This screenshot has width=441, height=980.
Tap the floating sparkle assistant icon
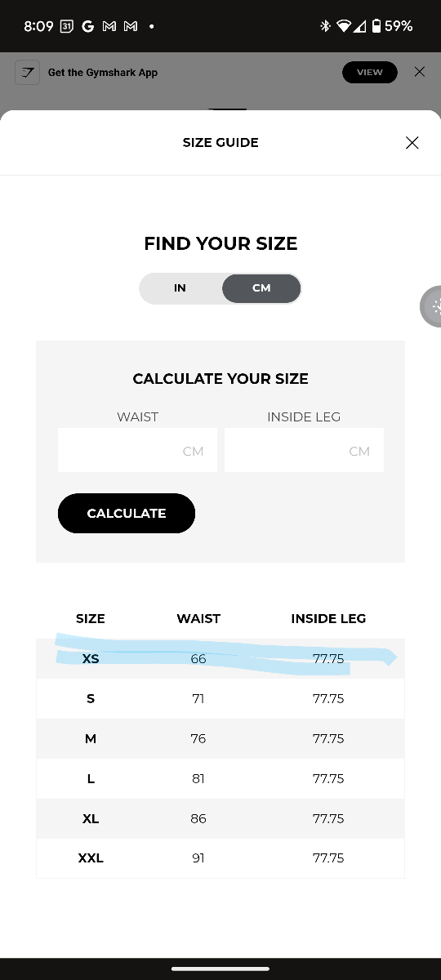433,307
